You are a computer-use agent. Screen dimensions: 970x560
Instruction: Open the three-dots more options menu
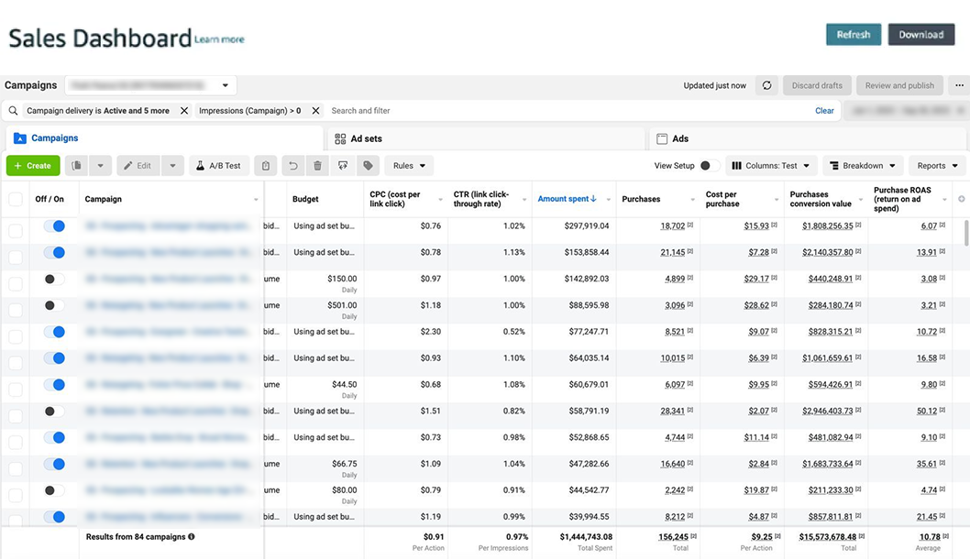pyautogui.click(x=959, y=85)
